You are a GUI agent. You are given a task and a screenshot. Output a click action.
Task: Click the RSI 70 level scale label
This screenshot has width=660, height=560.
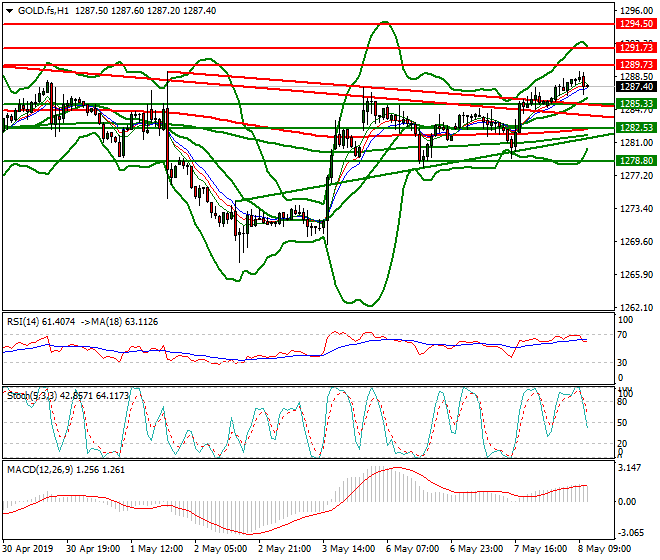coord(623,335)
